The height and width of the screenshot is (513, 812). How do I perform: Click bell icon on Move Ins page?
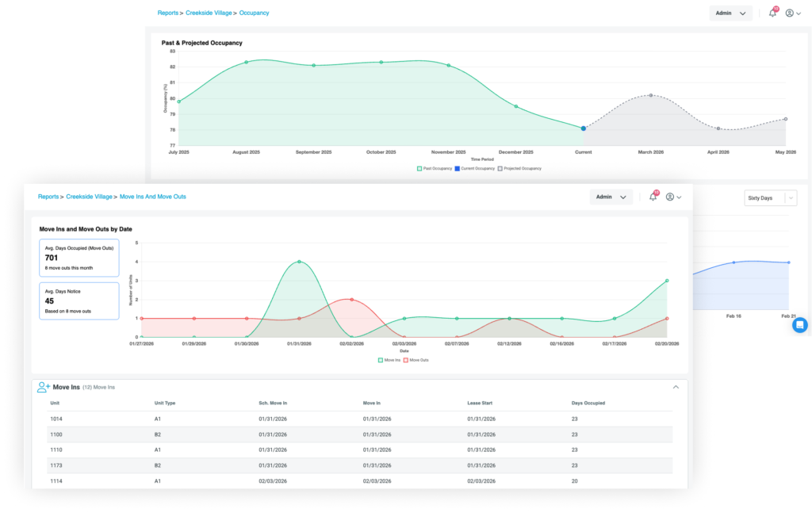[x=653, y=197]
